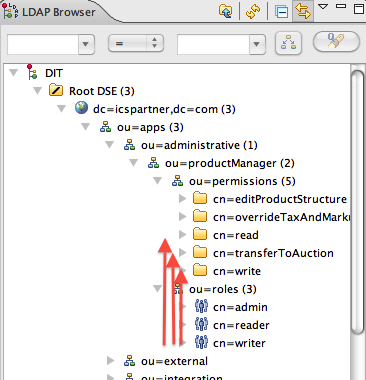Select cn=writer role entry
Screen dimensions: 366x380
point(239,343)
